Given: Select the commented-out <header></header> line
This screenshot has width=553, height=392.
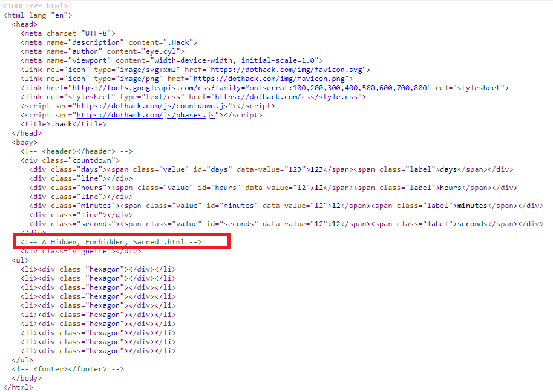Looking at the screenshot, I should point(76,151).
